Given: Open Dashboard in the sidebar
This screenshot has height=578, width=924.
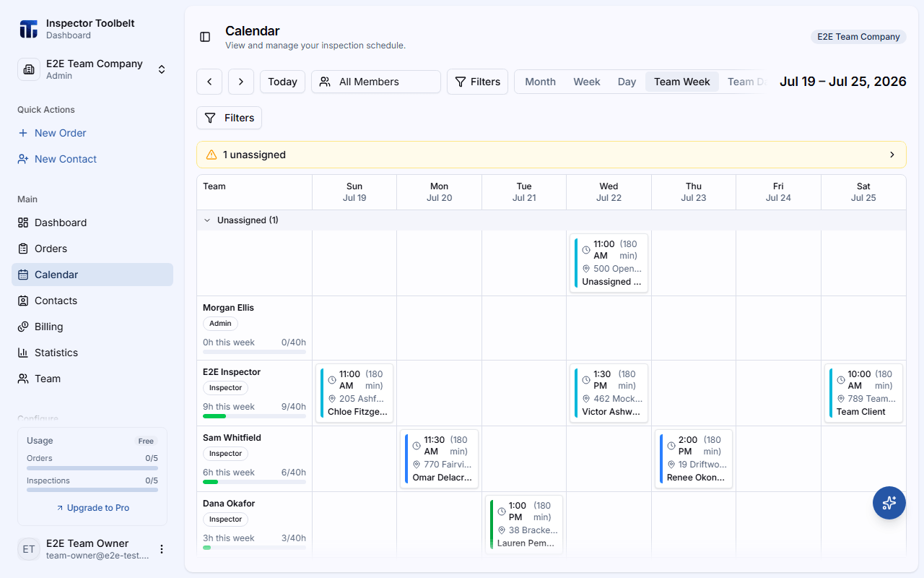Looking at the screenshot, I should pos(92,223).
